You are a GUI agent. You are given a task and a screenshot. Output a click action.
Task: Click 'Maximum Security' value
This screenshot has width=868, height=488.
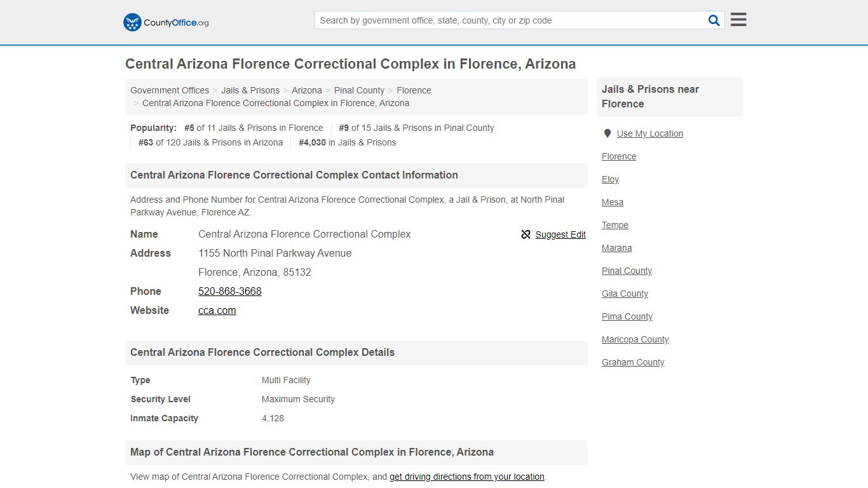click(298, 399)
